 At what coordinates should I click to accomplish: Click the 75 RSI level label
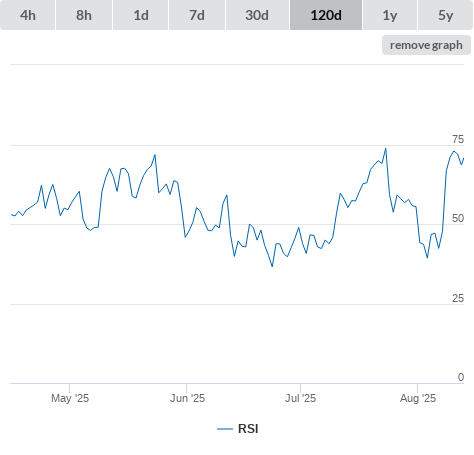tap(458, 139)
